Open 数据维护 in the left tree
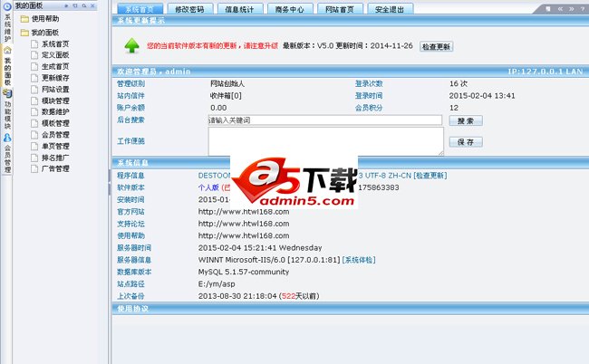Image resolution: width=589 pixels, height=364 pixels. pyautogui.click(x=55, y=112)
